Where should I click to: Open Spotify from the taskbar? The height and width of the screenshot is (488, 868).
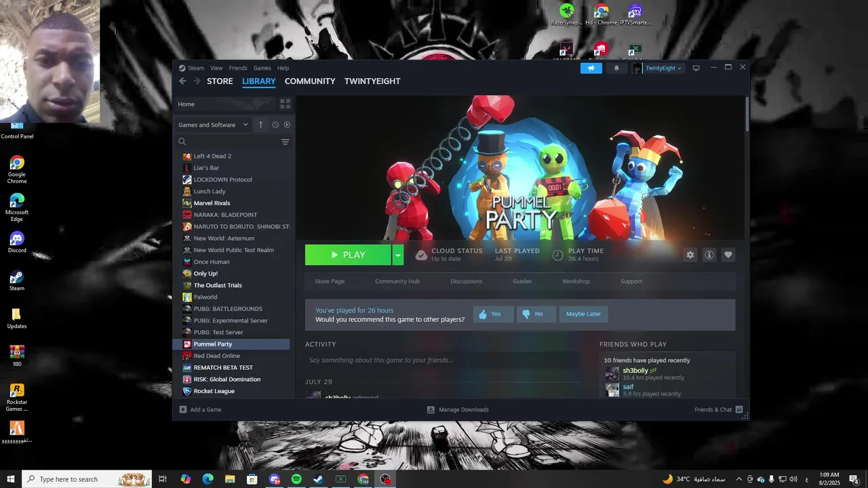pos(296,479)
